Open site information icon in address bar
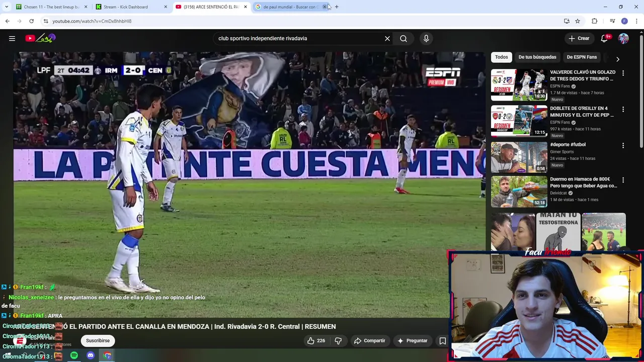Screen dimensions: 644x362 coord(45,21)
